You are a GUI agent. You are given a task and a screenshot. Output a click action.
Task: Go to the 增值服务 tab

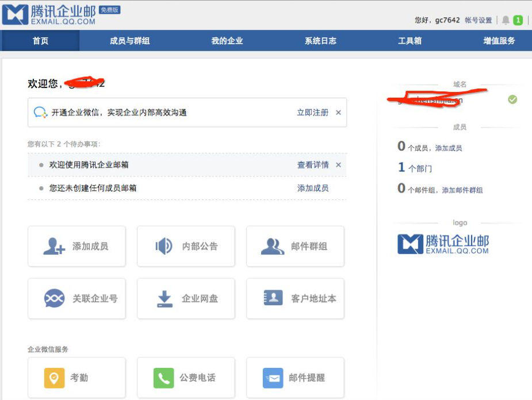tap(499, 41)
